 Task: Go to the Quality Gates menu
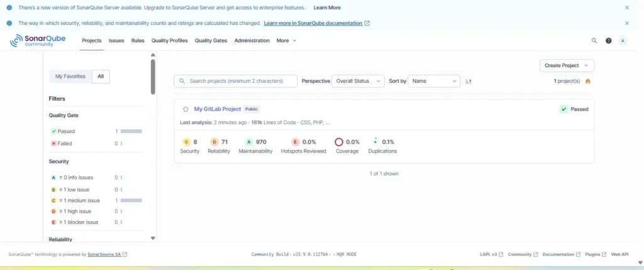click(x=211, y=41)
